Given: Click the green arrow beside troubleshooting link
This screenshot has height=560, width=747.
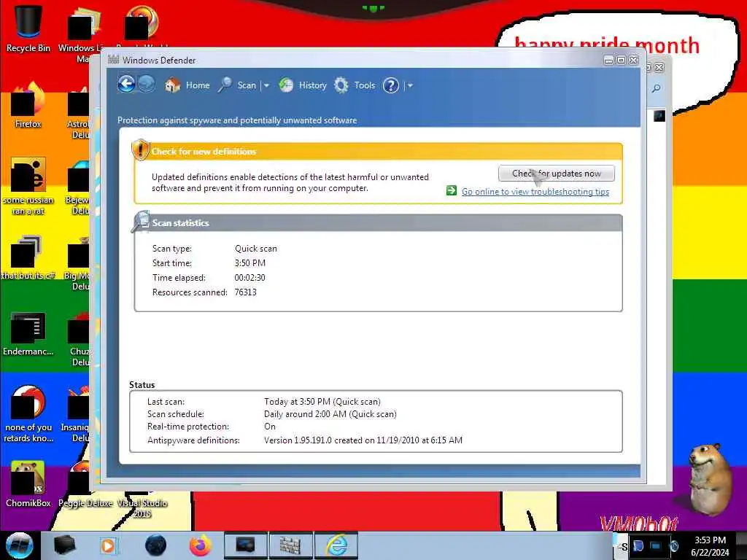Looking at the screenshot, I should 451,191.
